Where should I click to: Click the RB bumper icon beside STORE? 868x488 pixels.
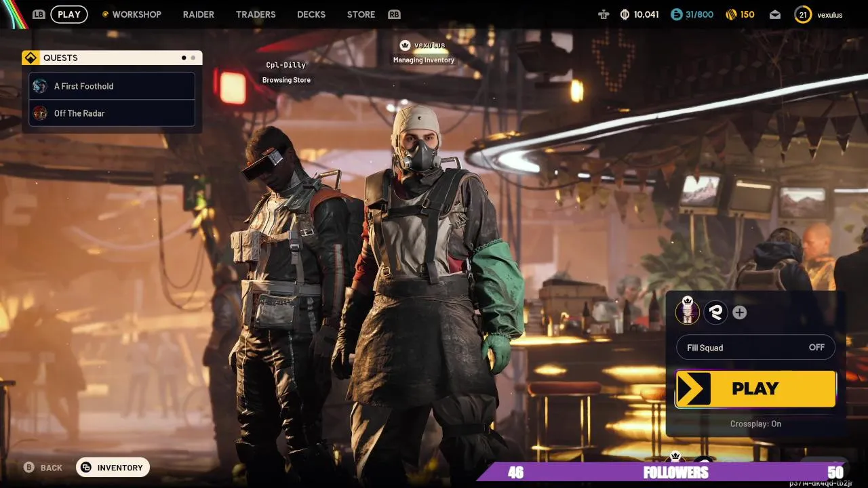[394, 14]
